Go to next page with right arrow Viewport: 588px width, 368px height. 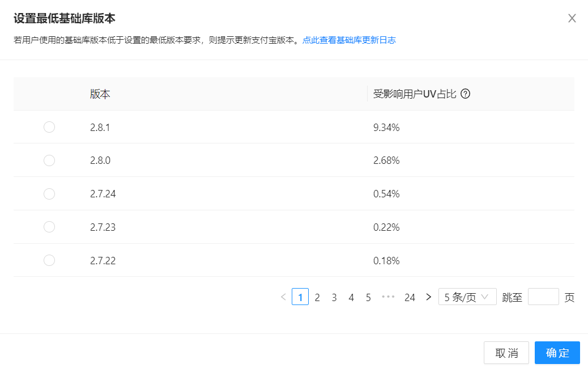tap(429, 297)
